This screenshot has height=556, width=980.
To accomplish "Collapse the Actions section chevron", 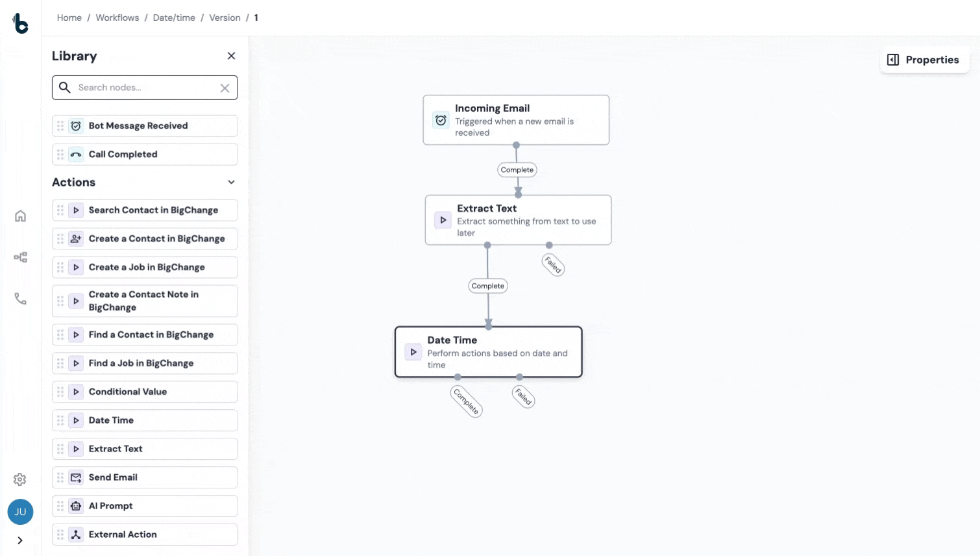I will 231,183.
